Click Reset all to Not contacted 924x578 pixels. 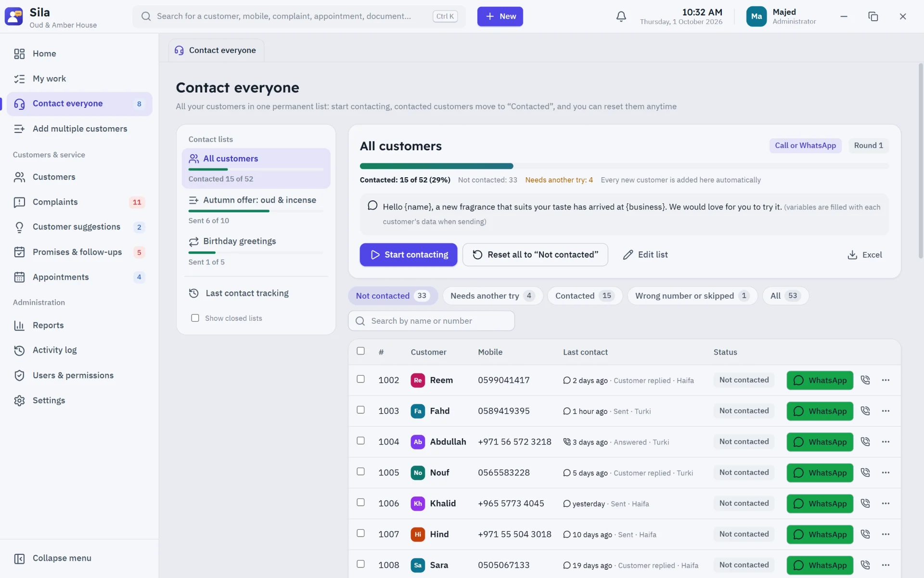(x=535, y=254)
